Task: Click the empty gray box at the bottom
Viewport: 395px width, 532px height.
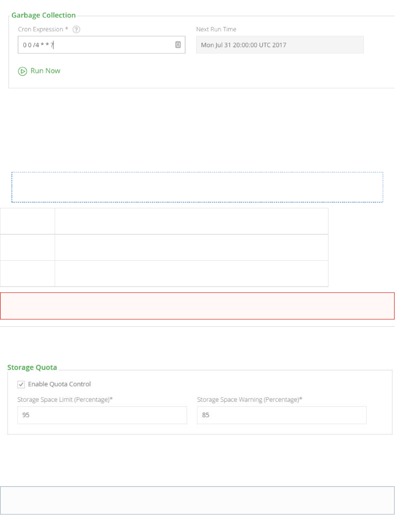Action: (197, 500)
